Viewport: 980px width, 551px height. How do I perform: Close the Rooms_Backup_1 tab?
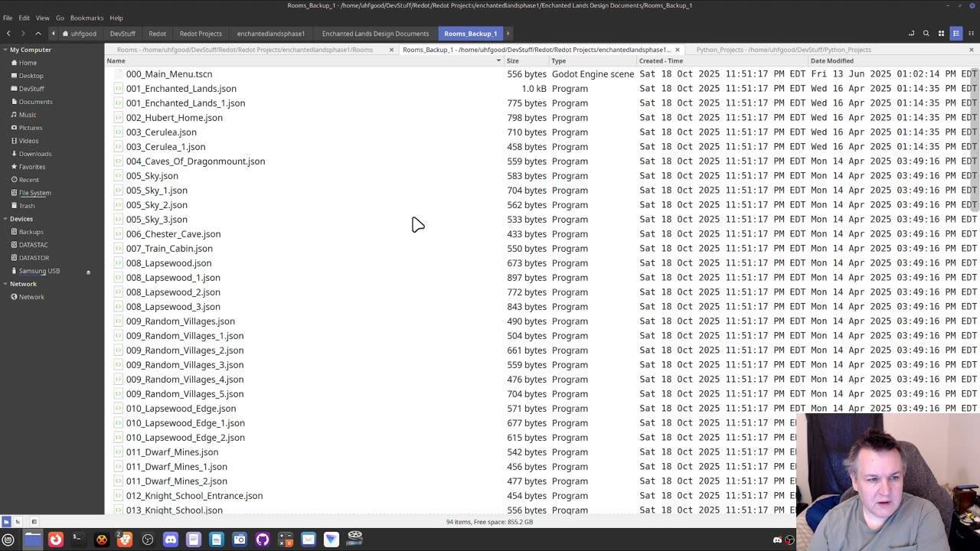point(678,50)
